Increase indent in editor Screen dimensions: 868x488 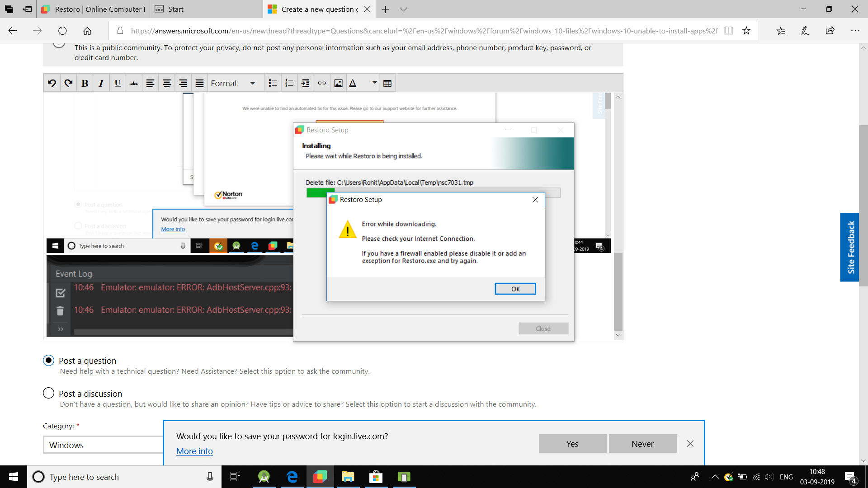coord(306,83)
